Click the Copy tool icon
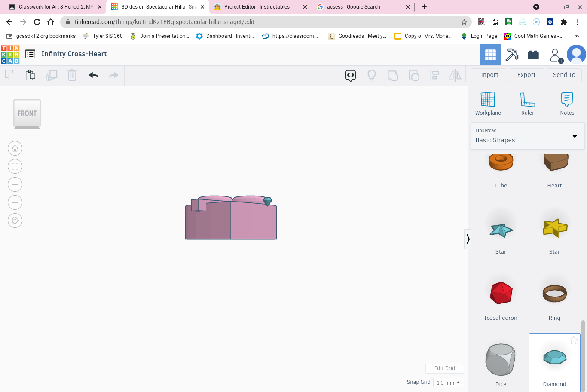The height and width of the screenshot is (392, 587). click(x=10, y=75)
